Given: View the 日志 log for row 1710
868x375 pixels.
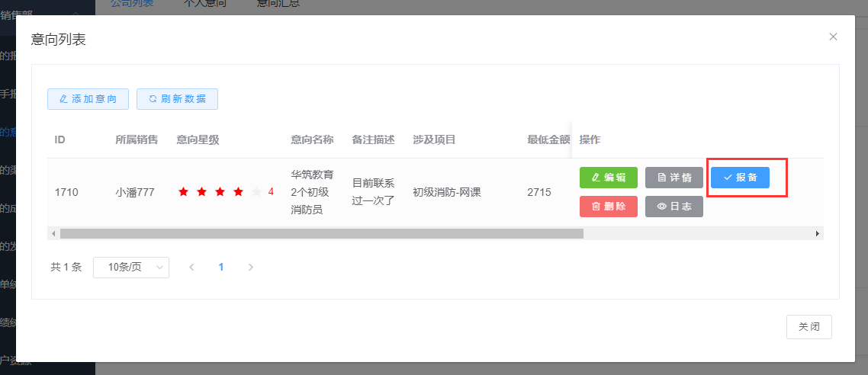Looking at the screenshot, I should pyautogui.click(x=674, y=207).
